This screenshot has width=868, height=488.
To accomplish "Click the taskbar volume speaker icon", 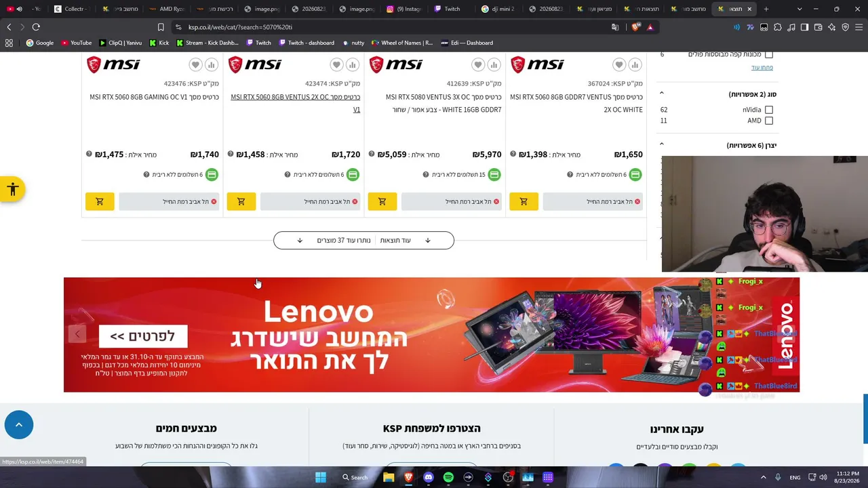I will (x=823, y=477).
